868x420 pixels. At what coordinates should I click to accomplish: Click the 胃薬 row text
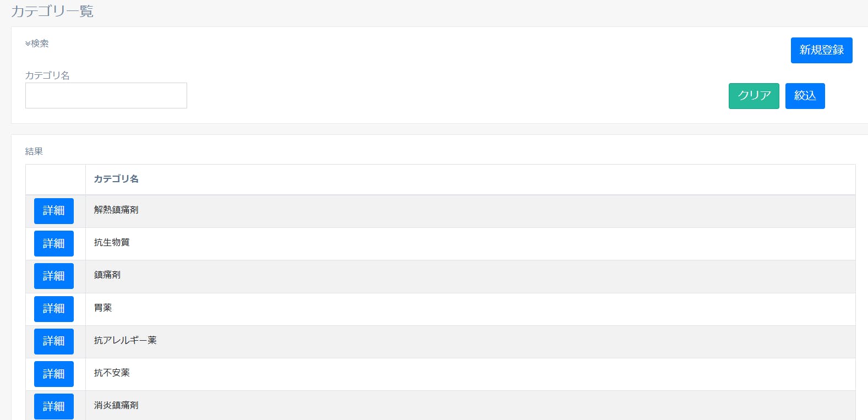(103, 308)
